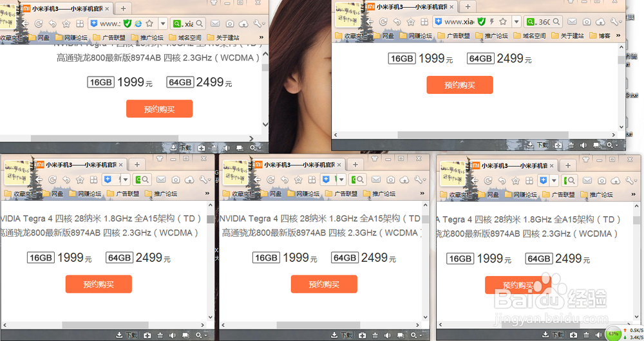This screenshot has width=644, height=341.
Task: Open address bar dropdown arrow in top-right window
Action: pos(516,22)
